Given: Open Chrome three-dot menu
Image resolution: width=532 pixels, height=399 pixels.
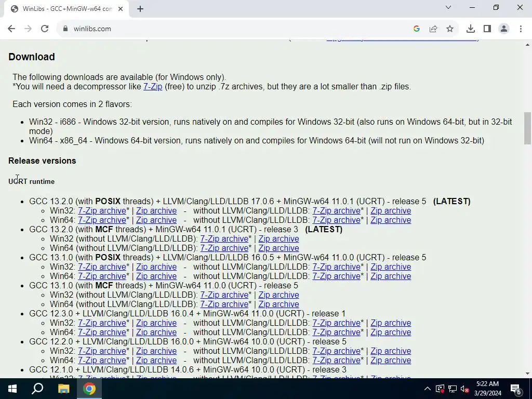Looking at the screenshot, I should tap(521, 29).
